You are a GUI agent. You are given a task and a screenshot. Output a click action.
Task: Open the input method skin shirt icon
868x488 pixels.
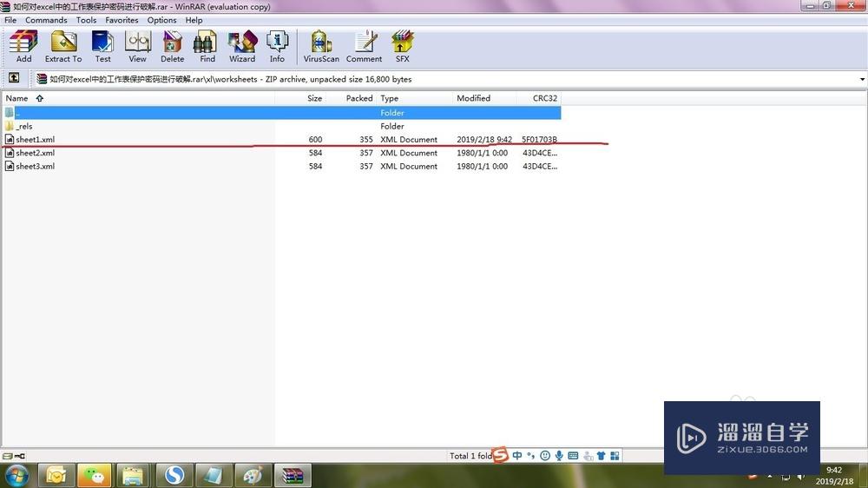(601, 455)
